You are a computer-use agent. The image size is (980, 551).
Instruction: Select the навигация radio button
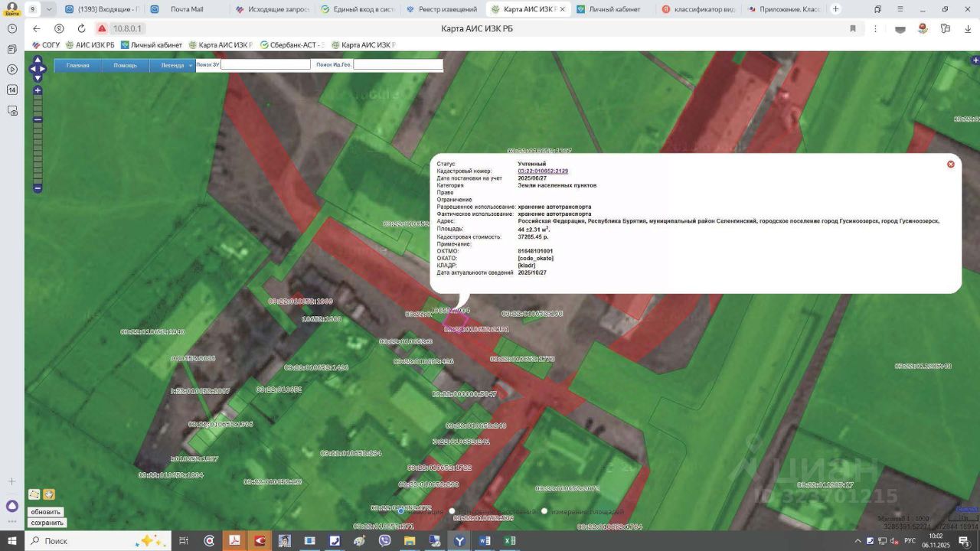(x=400, y=511)
